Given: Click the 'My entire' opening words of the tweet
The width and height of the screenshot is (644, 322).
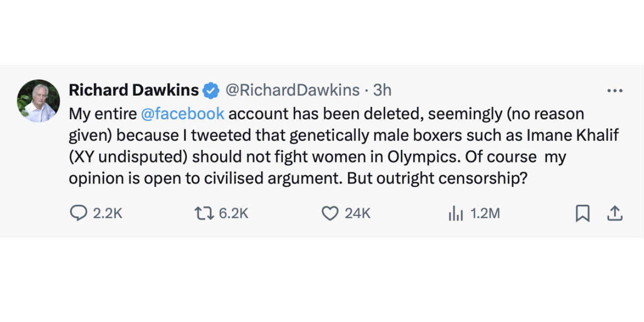Looking at the screenshot, I should pyautogui.click(x=103, y=114).
